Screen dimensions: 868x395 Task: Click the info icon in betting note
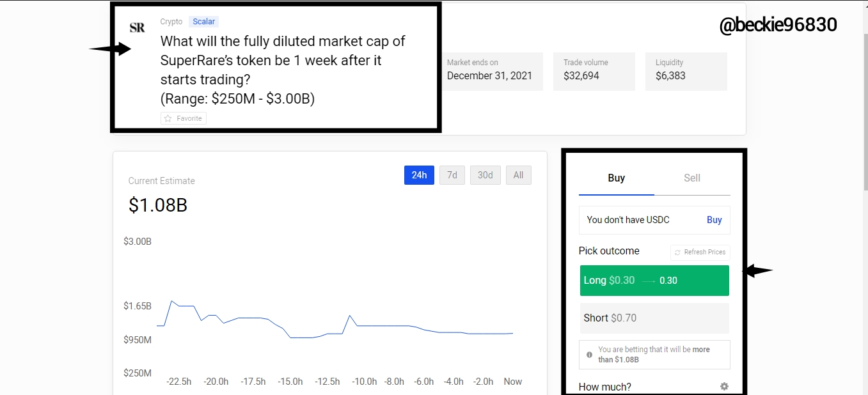point(589,354)
